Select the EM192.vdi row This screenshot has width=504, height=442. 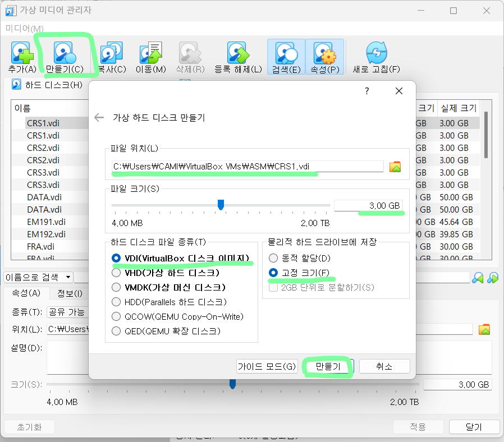46,234
